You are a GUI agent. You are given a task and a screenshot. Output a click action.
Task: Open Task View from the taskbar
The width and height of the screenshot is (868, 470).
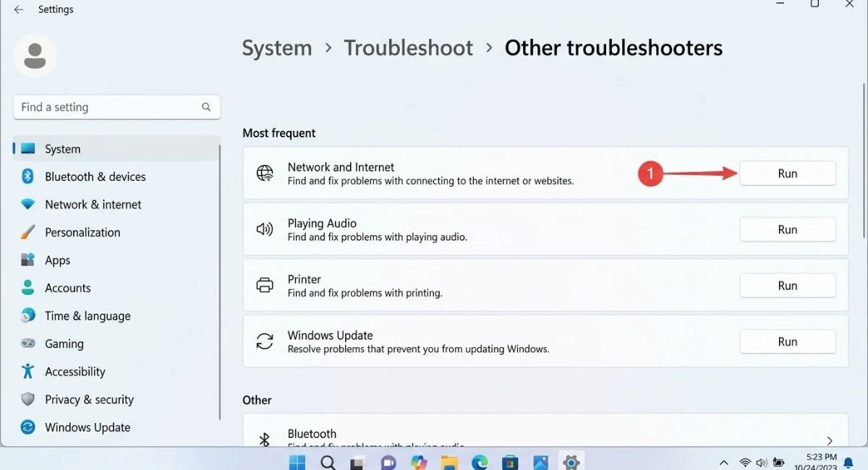358,462
